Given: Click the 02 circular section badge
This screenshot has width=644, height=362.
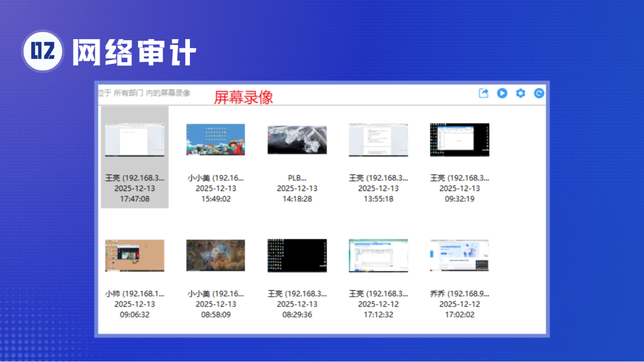Looking at the screenshot, I should click(43, 51).
